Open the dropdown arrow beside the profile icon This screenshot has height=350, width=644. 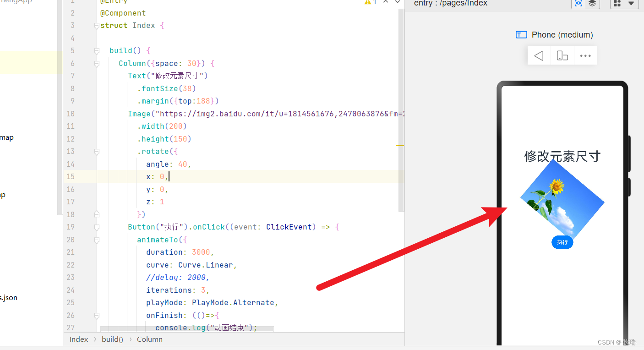tap(631, 4)
